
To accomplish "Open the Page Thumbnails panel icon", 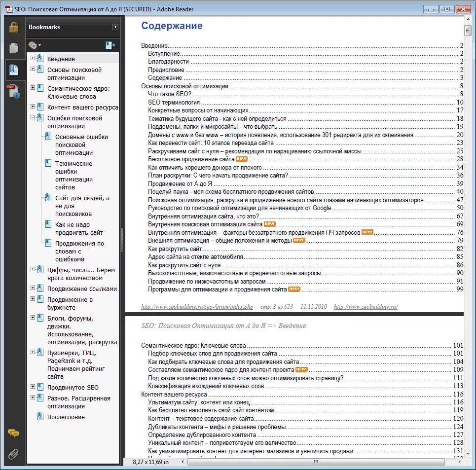I will (14, 48).
